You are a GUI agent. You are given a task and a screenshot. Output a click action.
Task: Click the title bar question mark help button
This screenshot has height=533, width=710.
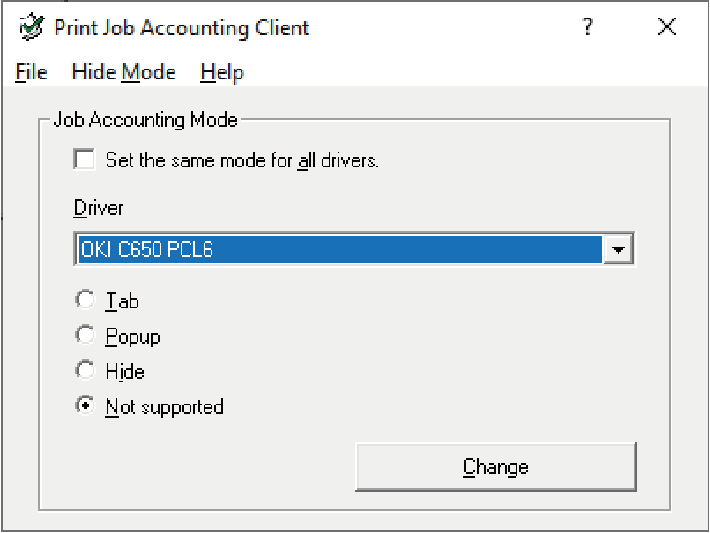(588, 27)
